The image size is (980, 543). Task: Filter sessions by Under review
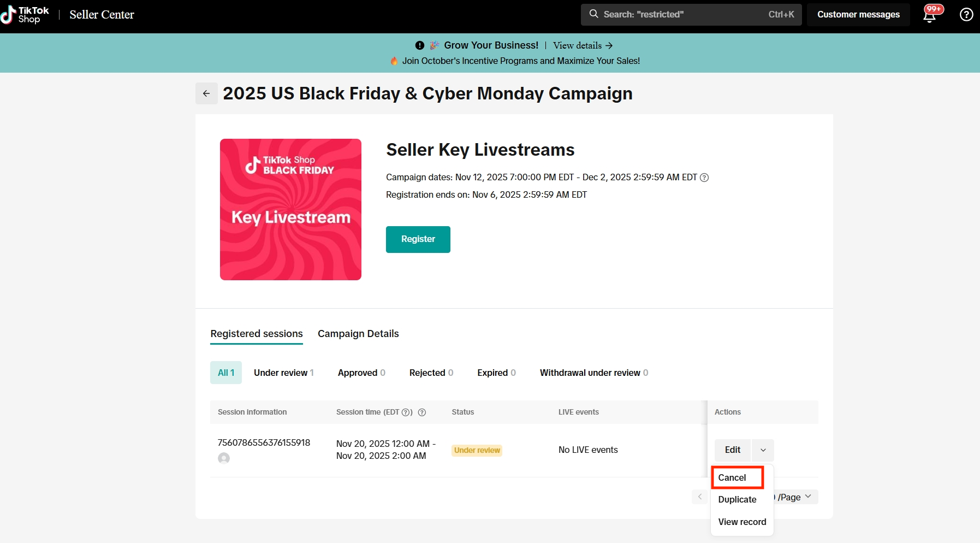point(283,373)
